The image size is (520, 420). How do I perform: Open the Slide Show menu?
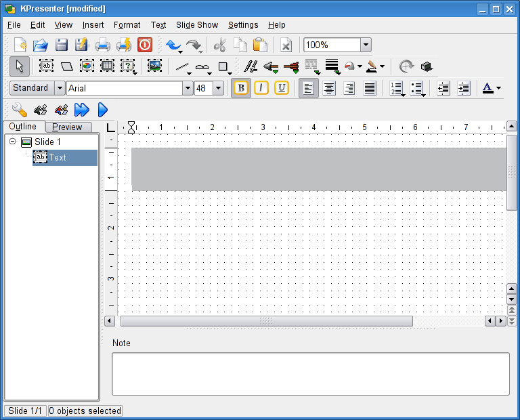[197, 25]
